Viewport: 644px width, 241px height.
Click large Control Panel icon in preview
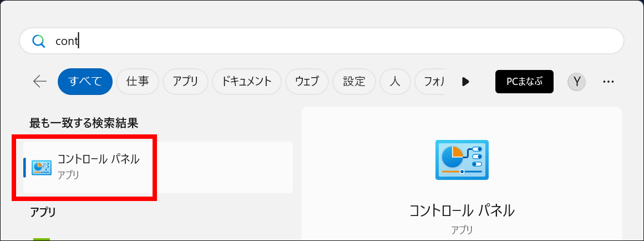[462, 160]
